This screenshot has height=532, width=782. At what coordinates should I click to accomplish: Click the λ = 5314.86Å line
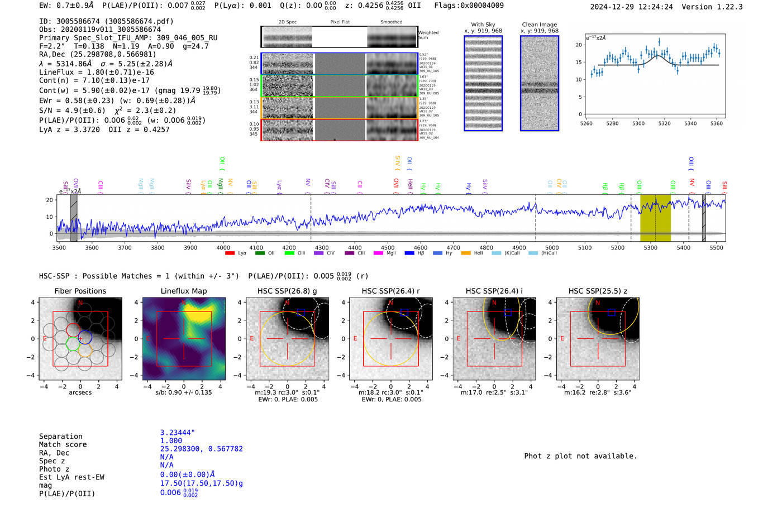tap(106, 64)
